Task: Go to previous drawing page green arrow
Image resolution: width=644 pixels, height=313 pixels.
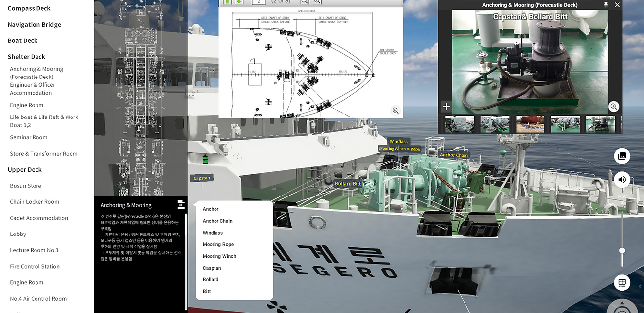Action: [227, 1]
